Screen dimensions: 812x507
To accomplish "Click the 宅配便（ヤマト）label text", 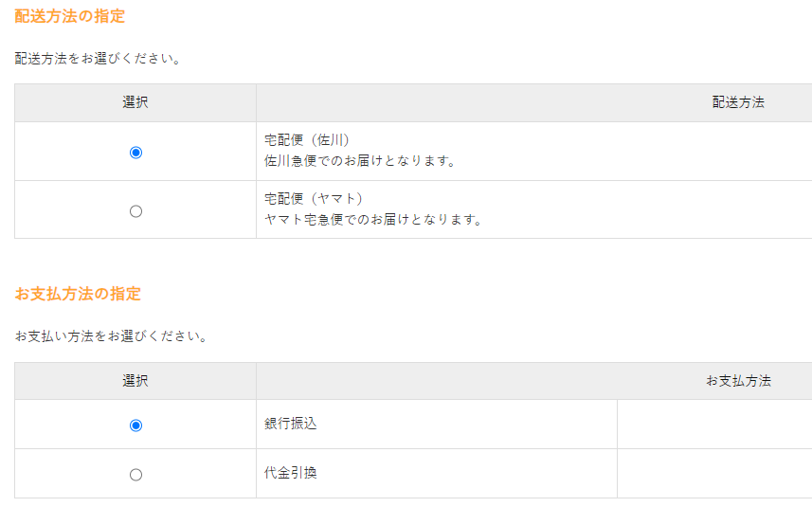I will (x=314, y=199).
